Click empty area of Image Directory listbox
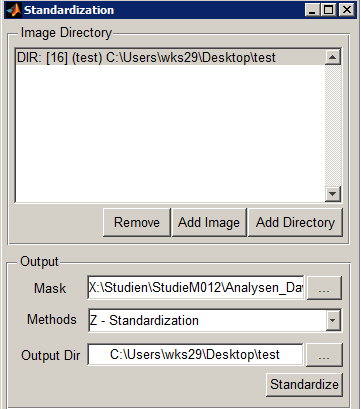This screenshot has height=409, width=361. pos(170,133)
